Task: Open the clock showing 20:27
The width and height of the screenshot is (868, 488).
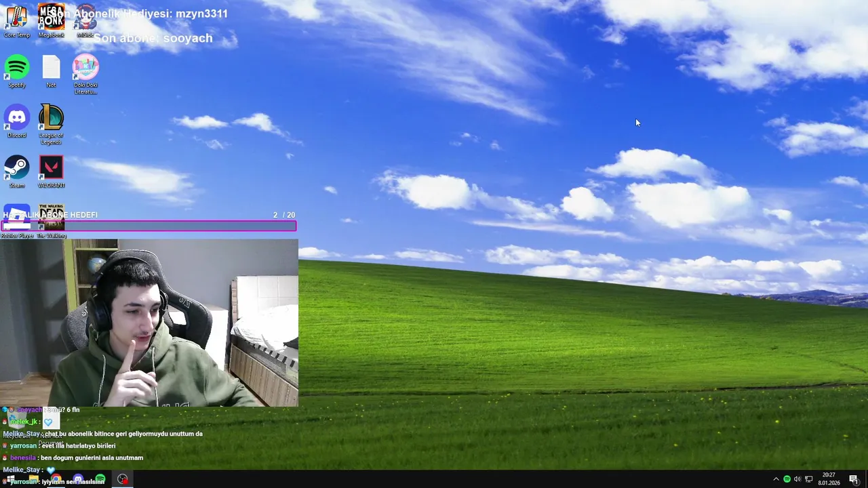Action: coord(828,479)
